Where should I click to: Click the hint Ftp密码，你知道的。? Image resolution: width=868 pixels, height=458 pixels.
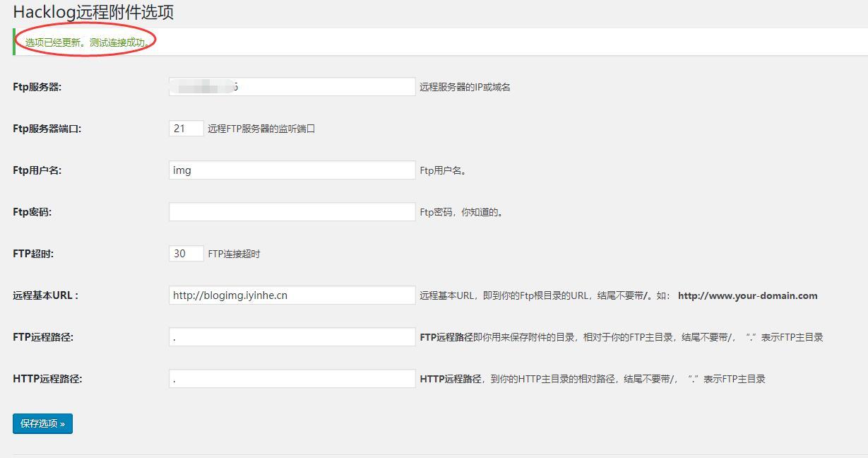[x=461, y=212]
